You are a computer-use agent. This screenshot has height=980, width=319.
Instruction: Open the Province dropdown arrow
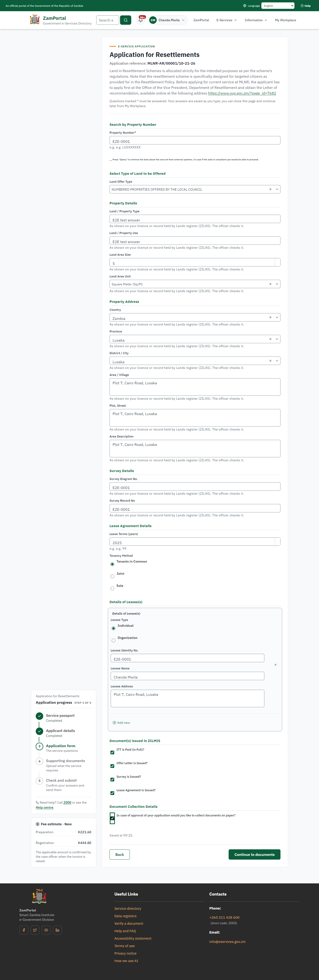click(x=277, y=339)
